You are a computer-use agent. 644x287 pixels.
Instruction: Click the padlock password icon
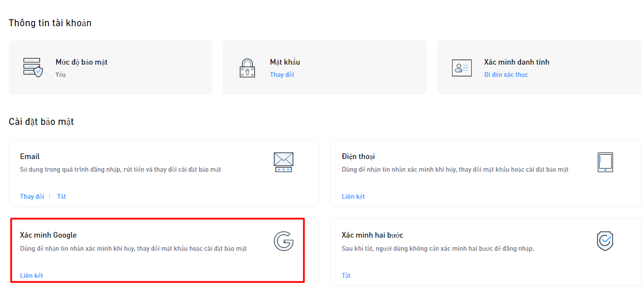click(x=247, y=68)
